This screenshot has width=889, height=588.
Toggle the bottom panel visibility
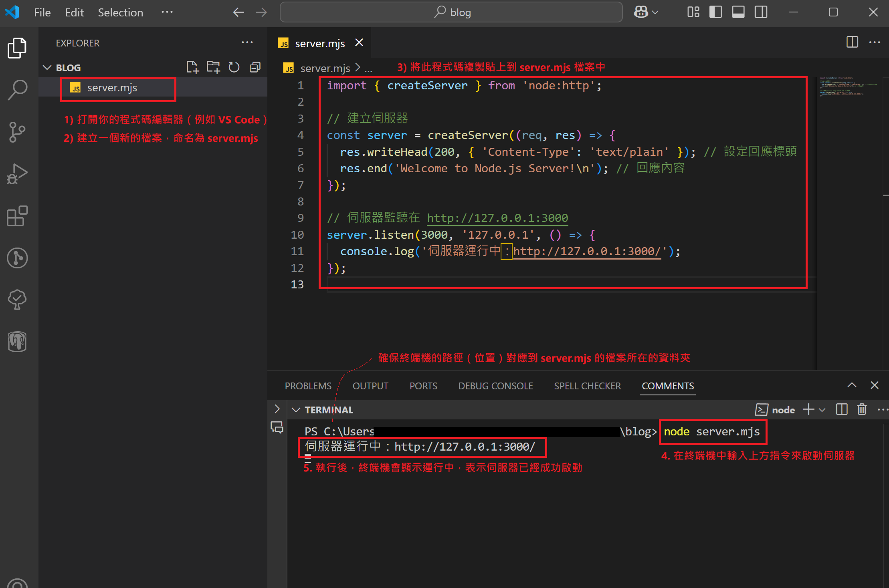[x=738, y=12]
